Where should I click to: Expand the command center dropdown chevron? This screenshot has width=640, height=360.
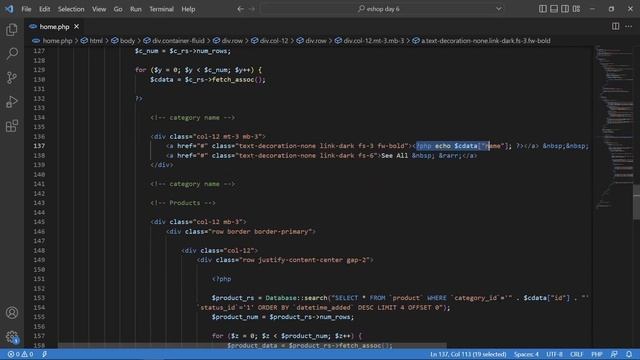(x=499, y=9)
